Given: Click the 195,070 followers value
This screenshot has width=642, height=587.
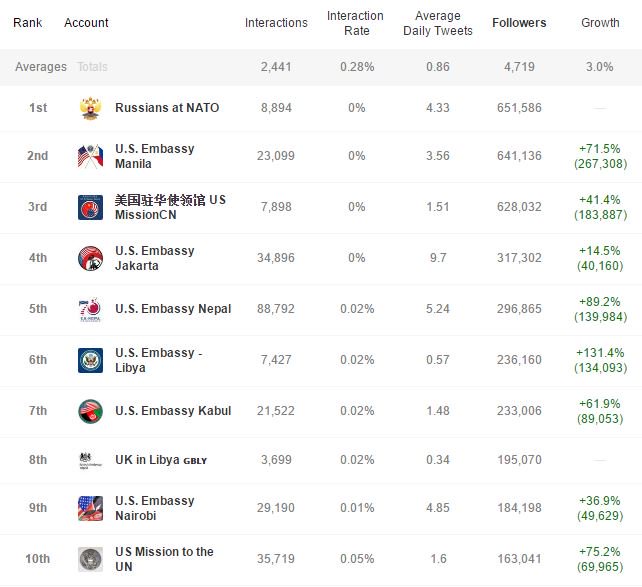Looking at the screenshot, I should 519,460.
